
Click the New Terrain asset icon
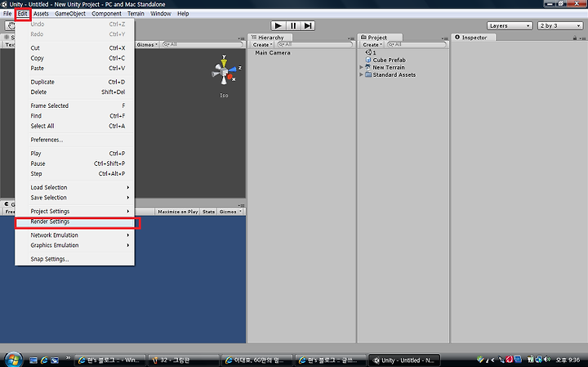tap(368, 67)
